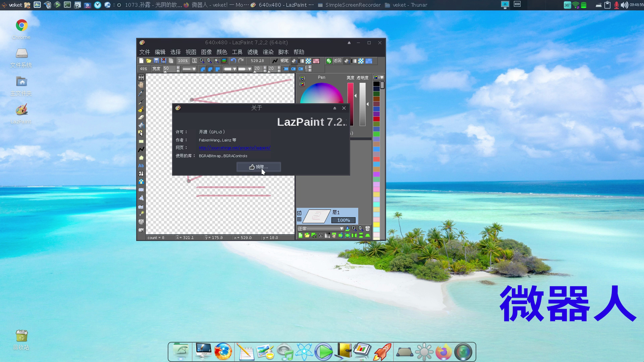Screen dimensions: 644x362
Task: Enable the middle rounded join style option
Action: (210, 69)
